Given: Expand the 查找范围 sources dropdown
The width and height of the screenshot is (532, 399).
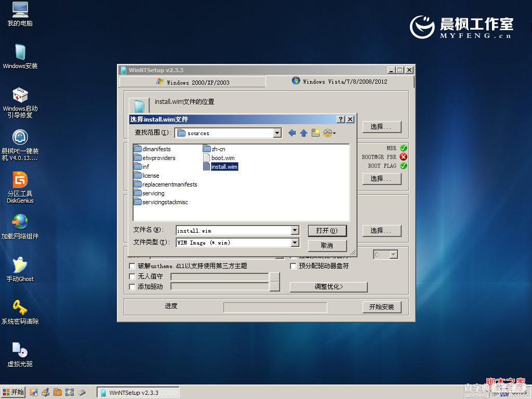Looking at the screenshot, I should pyautogui.click(x=277, y=133).
